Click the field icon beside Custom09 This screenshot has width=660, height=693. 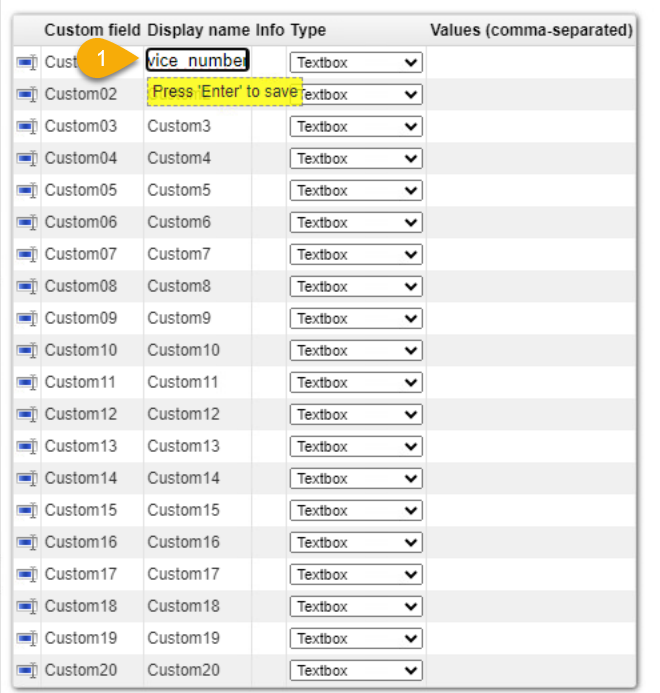(27, 318)
